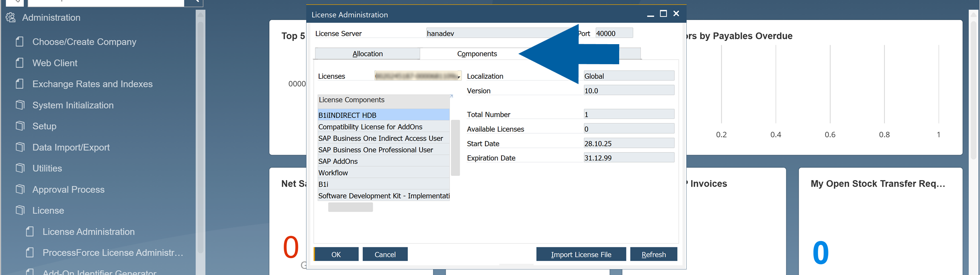The image size is (980, 275).
Task: Open Web Client menu entry
Action: click(x=55, y=63)
